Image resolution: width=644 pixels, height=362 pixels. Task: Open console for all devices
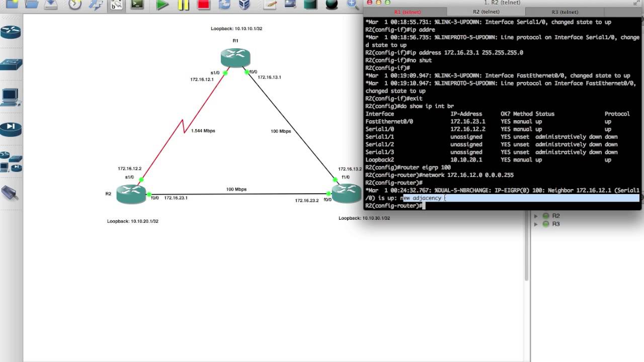click(x=137, y=4)
